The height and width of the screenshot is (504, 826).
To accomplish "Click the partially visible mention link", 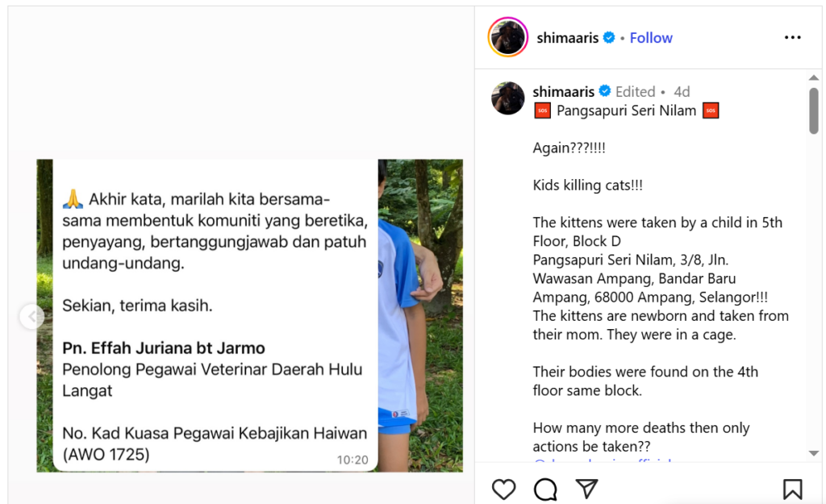I will pos(603,461).
